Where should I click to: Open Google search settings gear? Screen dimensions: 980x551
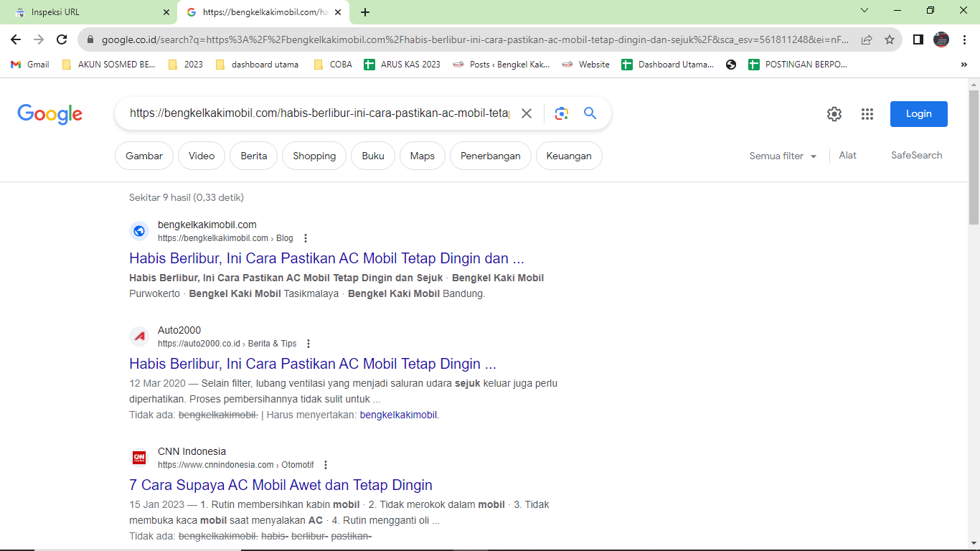tap(834, 114)
